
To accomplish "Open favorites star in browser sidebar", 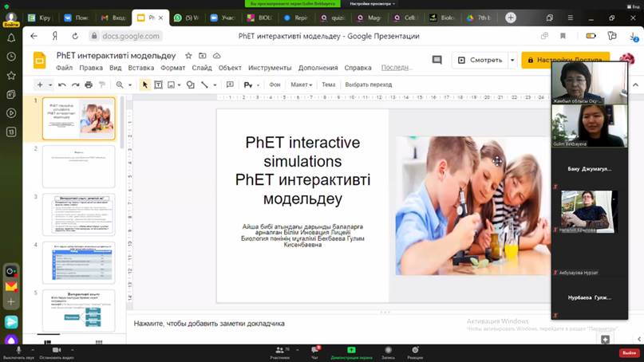I will (x=11, y=76).
